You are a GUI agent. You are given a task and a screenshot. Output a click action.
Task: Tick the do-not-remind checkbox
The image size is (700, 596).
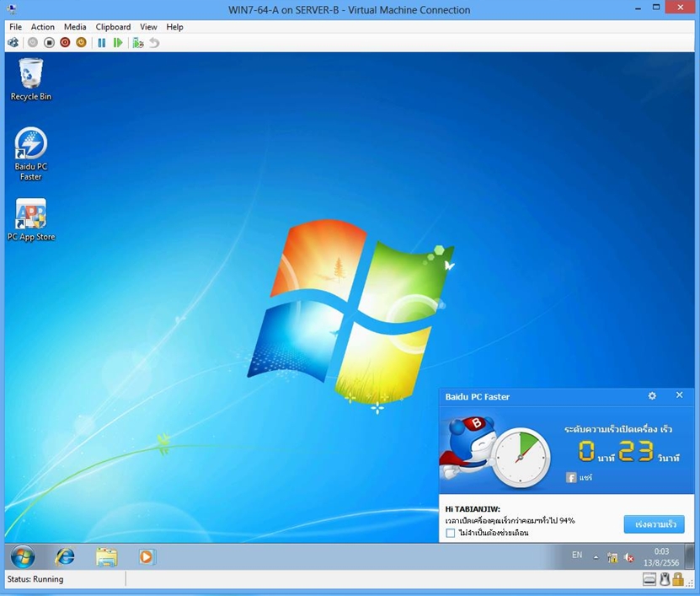point(451,533)
